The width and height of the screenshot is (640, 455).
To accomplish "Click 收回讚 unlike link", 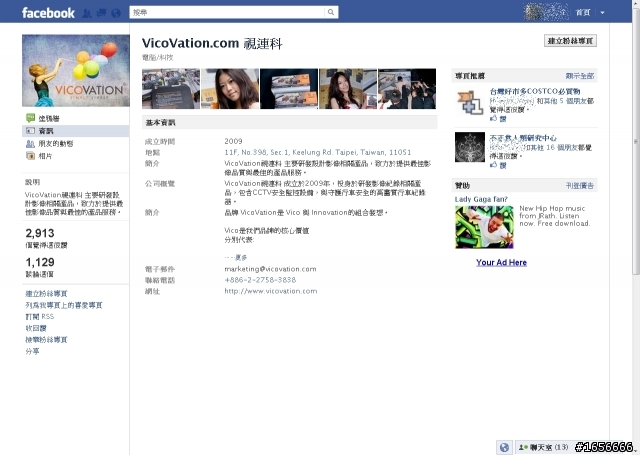I will coord(36,328).
